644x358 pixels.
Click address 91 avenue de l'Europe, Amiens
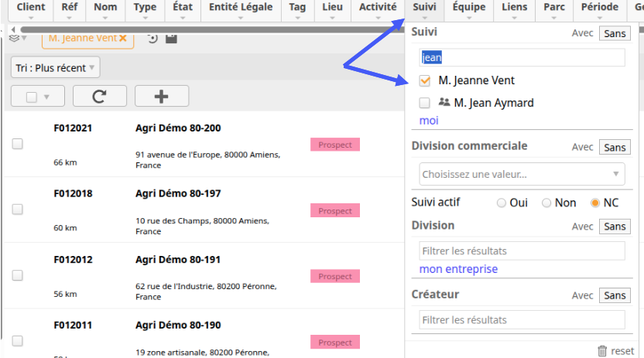(x=207, y=160)
